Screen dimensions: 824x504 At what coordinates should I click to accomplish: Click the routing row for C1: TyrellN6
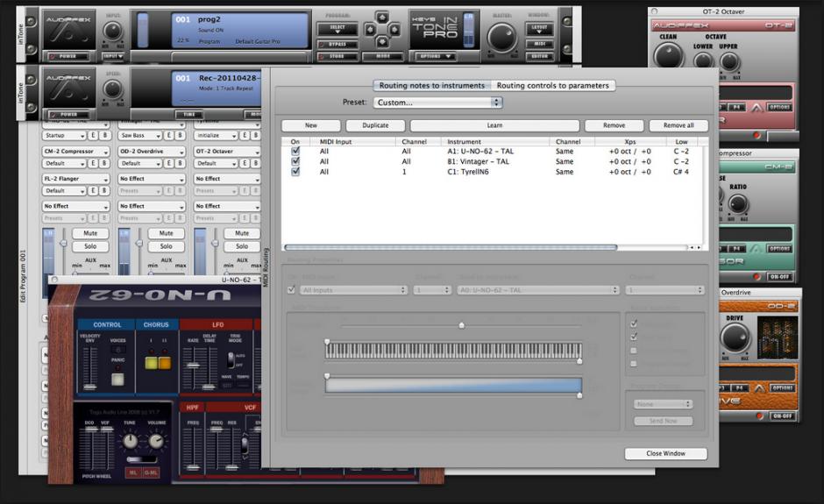click(x=494, y=172)
